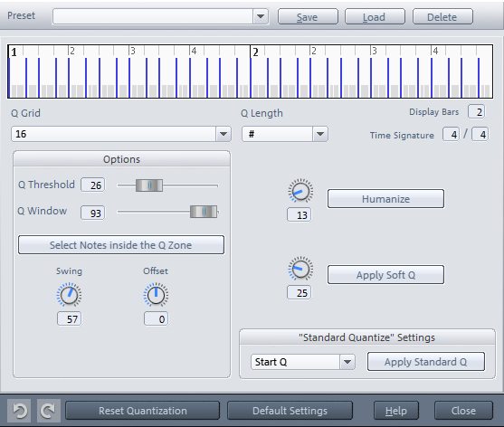Click the Apply Standard Q button
The image size is (504, 427).
coord(426,362)
